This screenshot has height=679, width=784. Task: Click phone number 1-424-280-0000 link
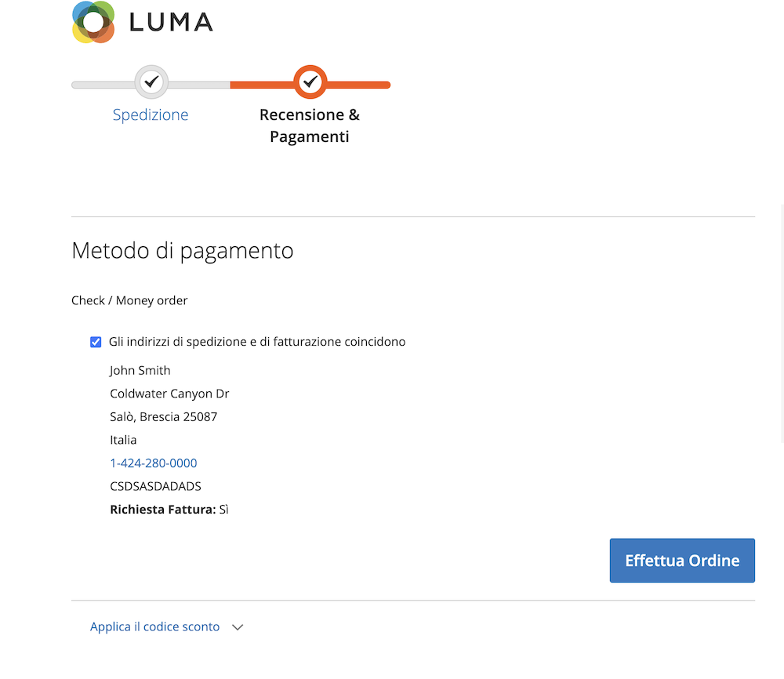[x=154, y=463]
